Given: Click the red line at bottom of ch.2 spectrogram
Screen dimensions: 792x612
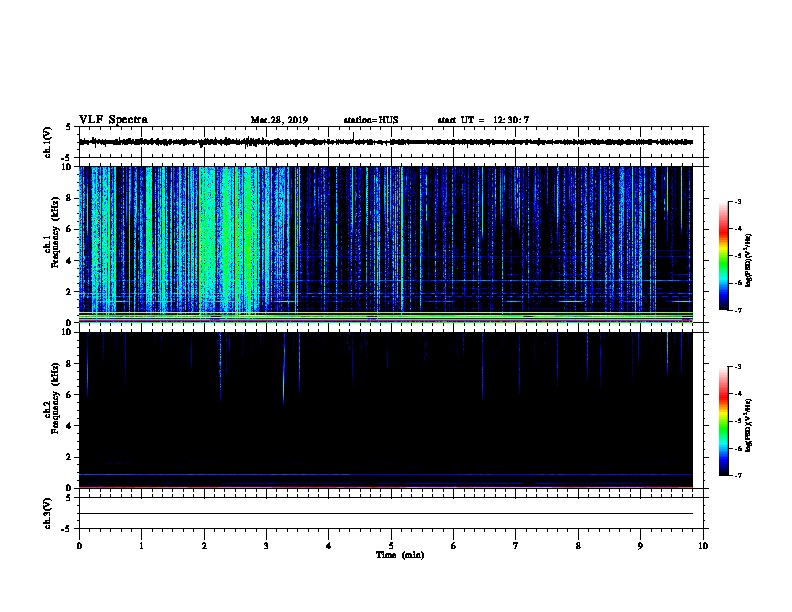Looking at the screenshot, I should tap(386, 487).
